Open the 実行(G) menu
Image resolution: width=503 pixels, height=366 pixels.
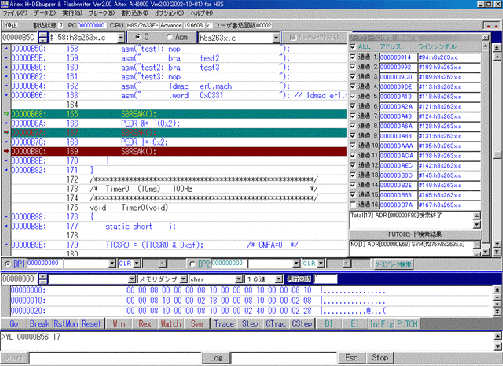72,13
